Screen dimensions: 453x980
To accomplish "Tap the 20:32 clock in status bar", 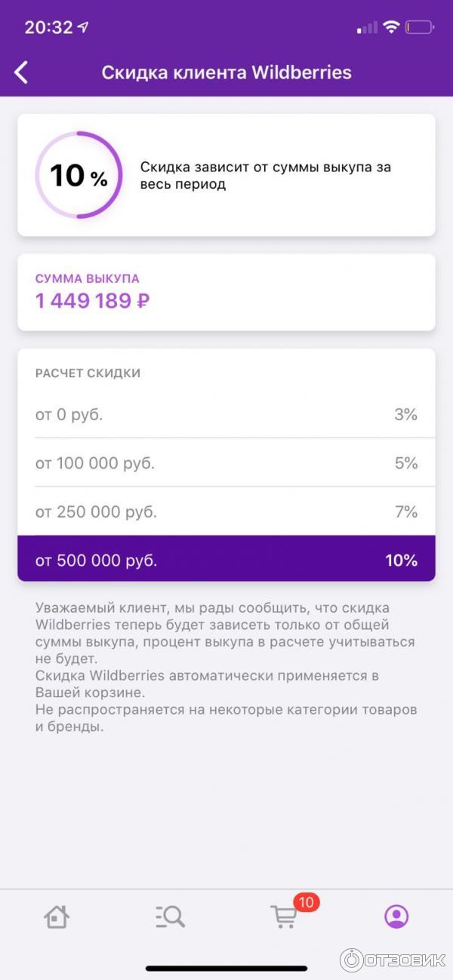I will (48, 28).
